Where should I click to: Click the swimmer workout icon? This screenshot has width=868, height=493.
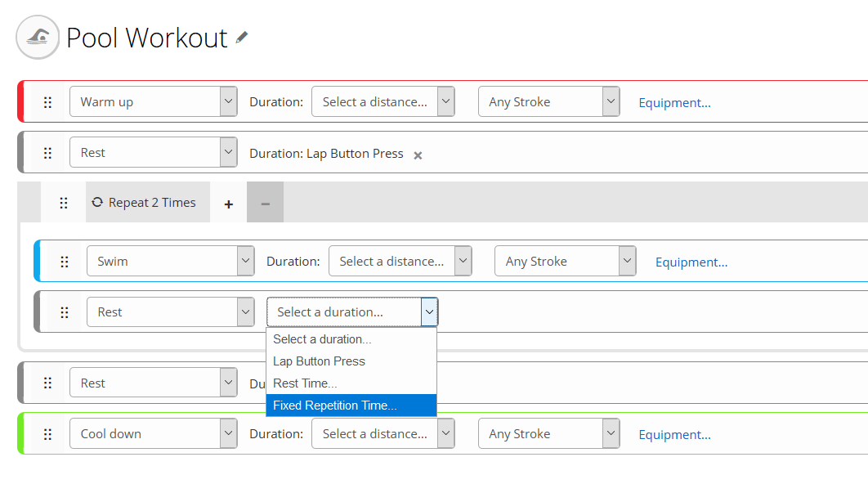click(x=38, y=38)
